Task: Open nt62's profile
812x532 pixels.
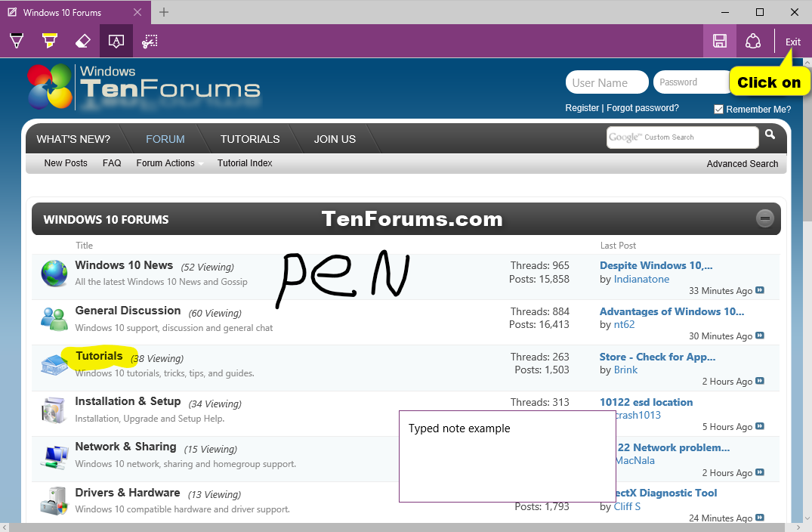Action: 624,325
